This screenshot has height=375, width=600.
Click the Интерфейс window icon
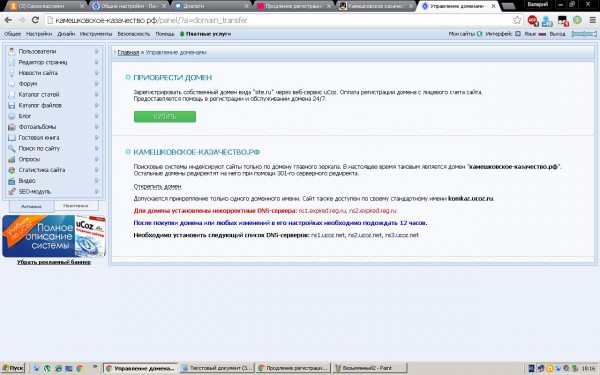click(x=518, y=34)
